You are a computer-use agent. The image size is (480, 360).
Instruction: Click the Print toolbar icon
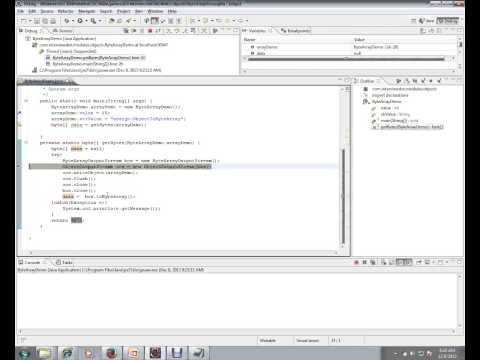tap(53, 21)
